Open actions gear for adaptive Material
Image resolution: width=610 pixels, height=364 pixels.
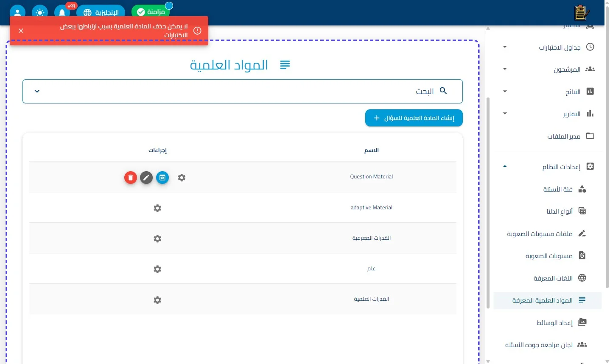(x=157, y=208)
